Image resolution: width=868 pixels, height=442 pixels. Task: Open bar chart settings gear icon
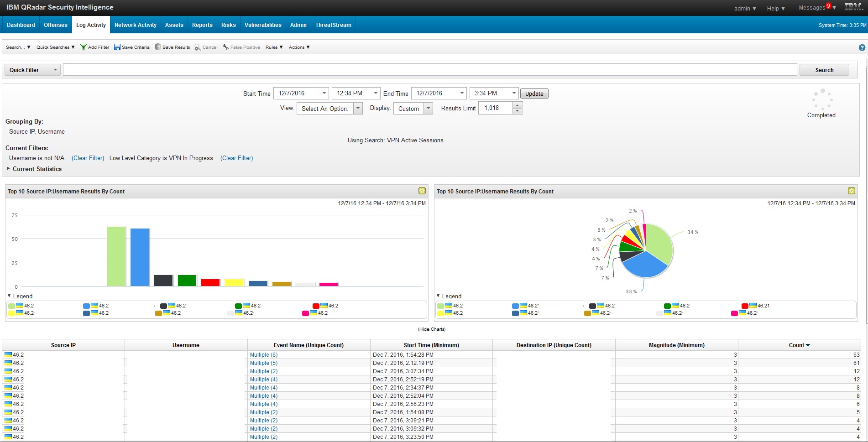click(422, 191)
